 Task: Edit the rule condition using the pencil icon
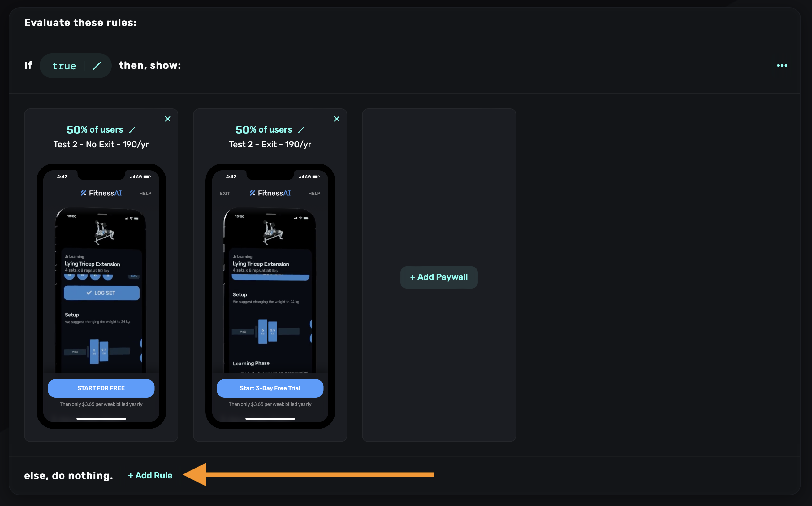click(x=97, y=66)
